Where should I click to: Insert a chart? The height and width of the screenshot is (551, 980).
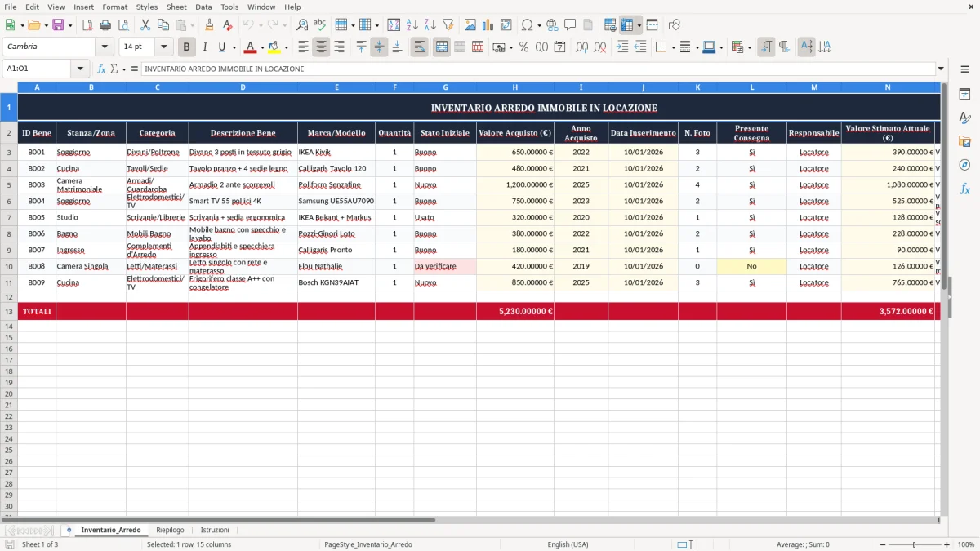pos(488,24)
